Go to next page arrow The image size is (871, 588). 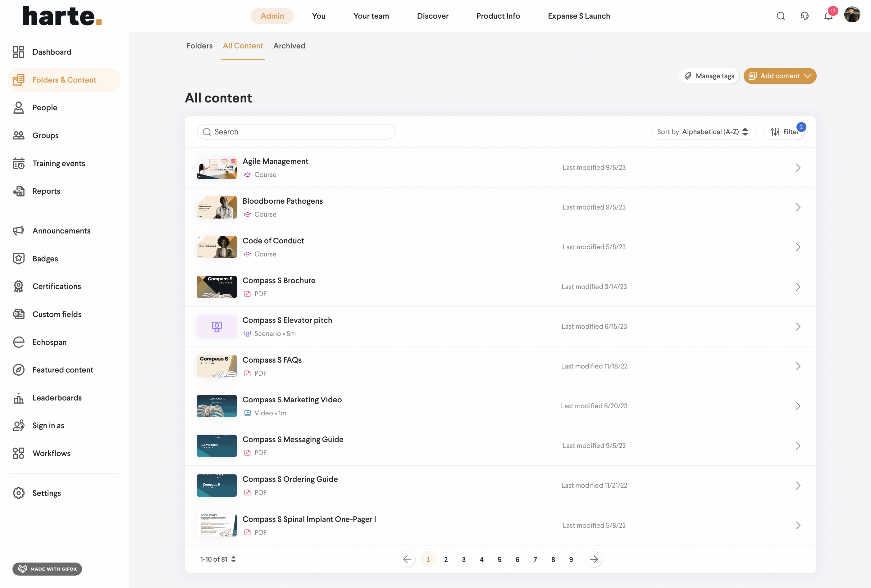(594, 559)
